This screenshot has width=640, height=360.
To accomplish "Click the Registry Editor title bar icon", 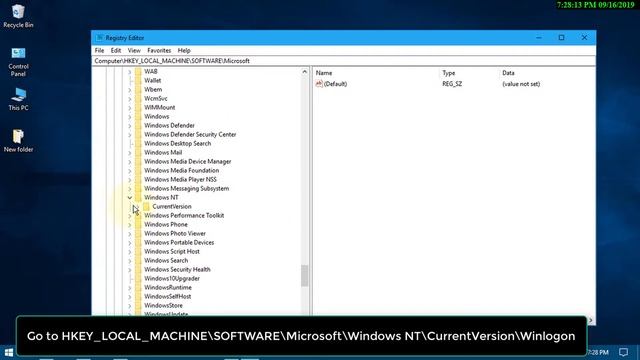I will (x=99, y=38).
